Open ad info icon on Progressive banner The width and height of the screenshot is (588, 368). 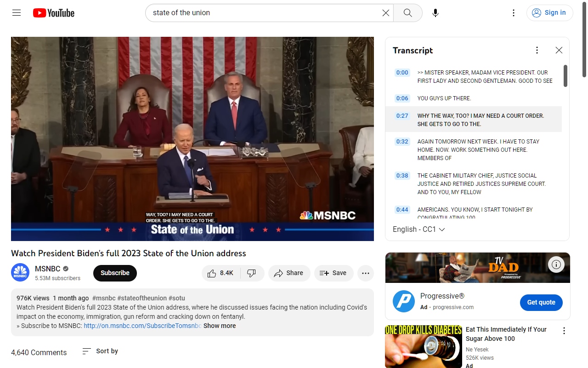tap(556, 264)
